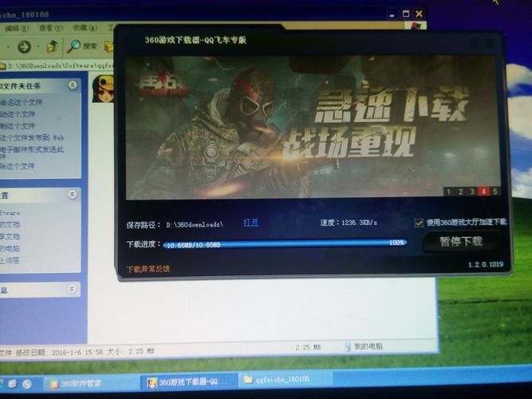Click the Explorer address bar path
This screenshot has width=532, height=399.
coord(57,65)
